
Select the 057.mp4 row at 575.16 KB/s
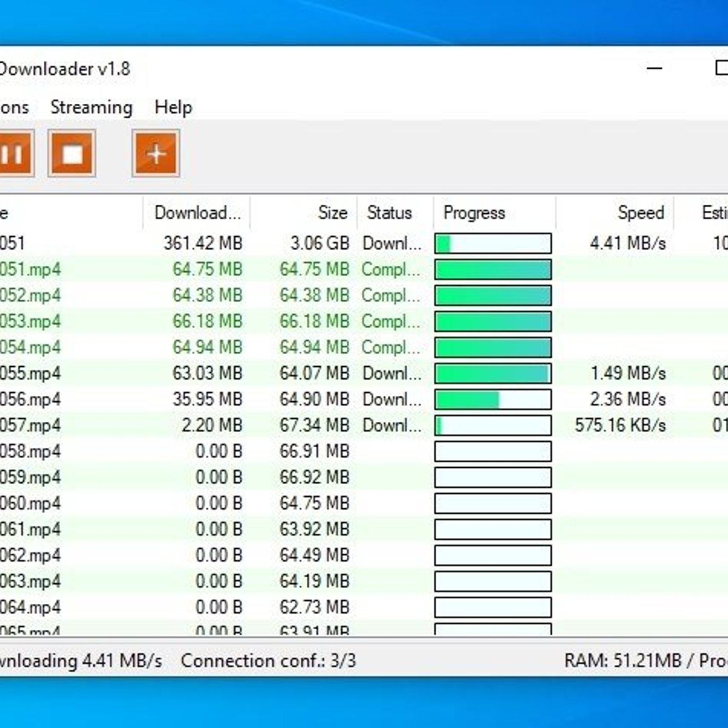30,425
